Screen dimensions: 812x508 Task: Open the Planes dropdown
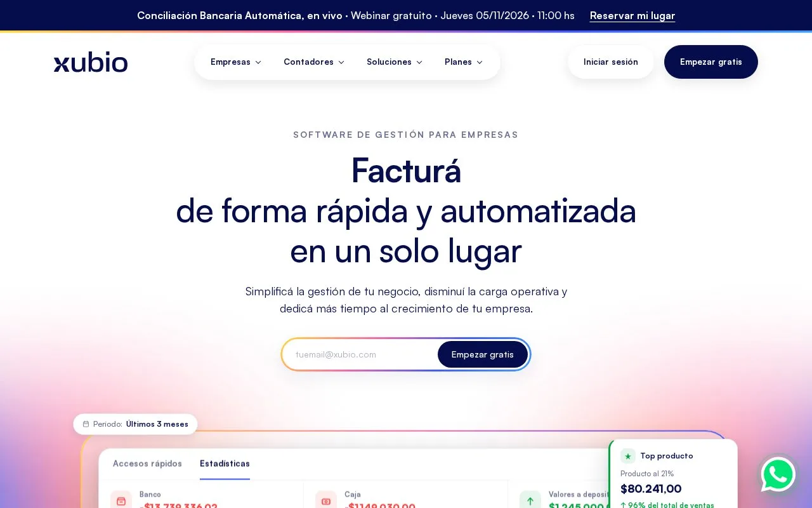point(464,62)
